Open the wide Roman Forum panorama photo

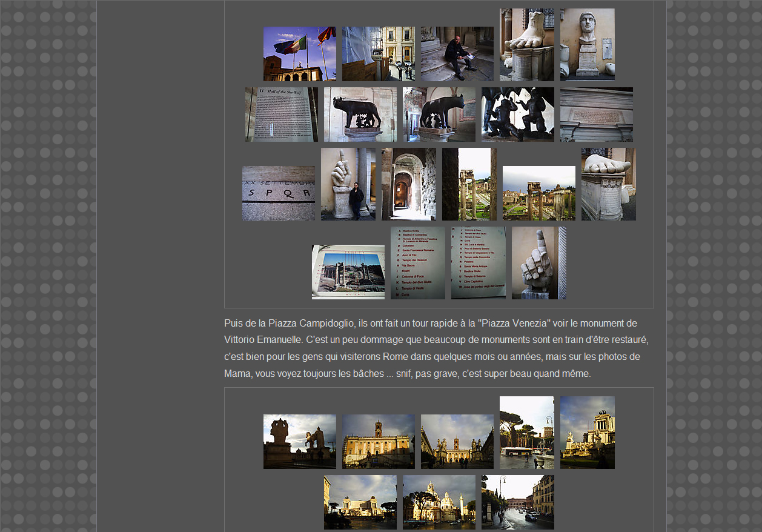[x=538, y=193]
